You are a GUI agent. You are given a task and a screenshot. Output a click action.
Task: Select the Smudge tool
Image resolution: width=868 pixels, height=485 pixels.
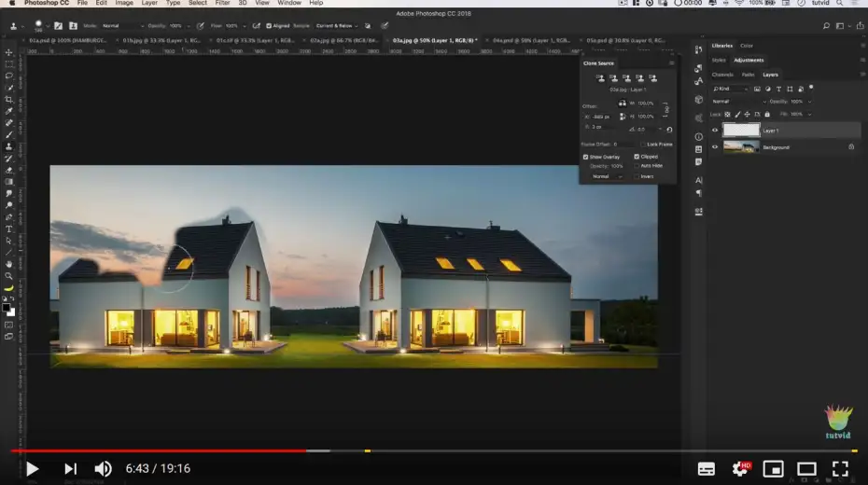coord(8,194)
